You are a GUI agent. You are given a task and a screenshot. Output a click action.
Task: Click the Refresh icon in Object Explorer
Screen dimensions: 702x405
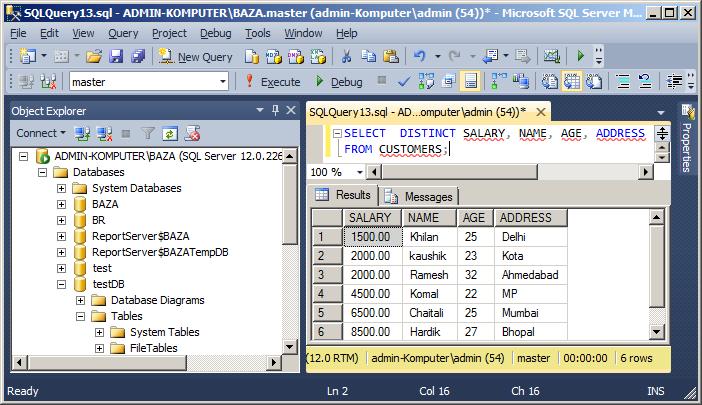pyautogui.click(x=170, y=133)
